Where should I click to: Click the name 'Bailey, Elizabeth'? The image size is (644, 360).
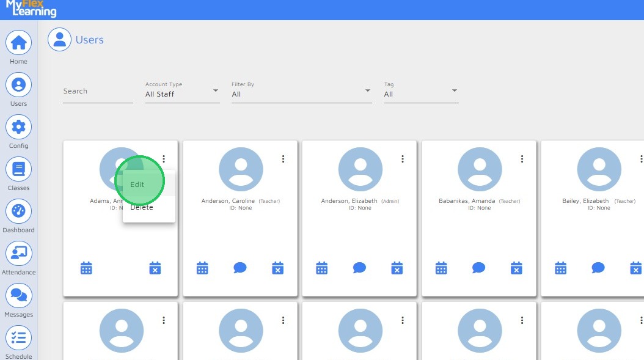(x=585, y=201)
